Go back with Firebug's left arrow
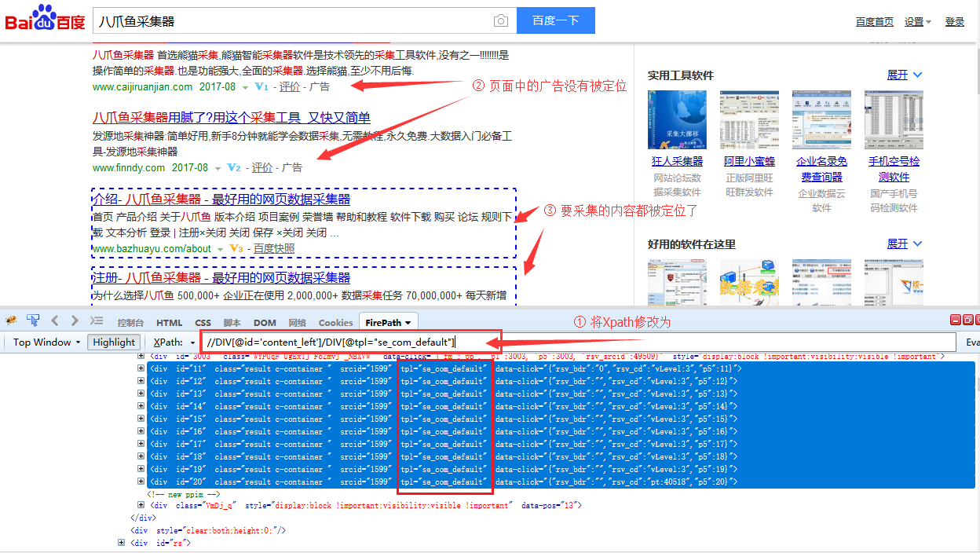 coord(55,320)
